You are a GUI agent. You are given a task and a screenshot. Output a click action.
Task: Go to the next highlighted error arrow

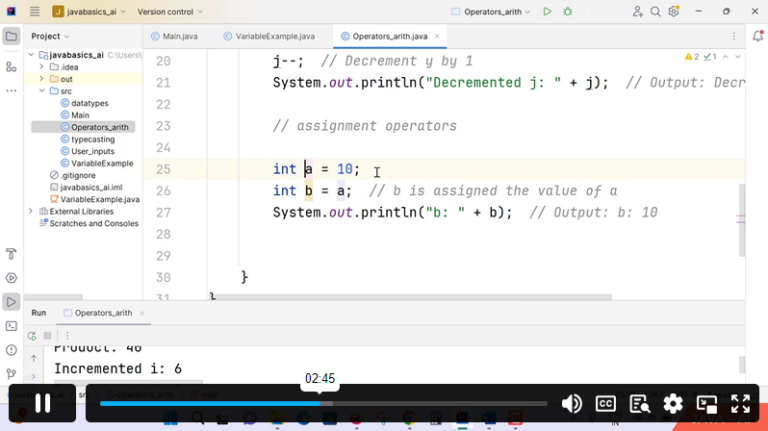point(738,57)
